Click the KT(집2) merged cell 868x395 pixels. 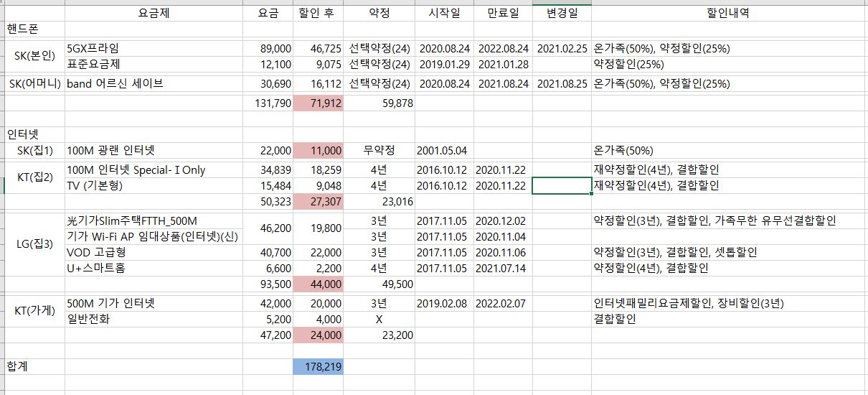[34, 178]
